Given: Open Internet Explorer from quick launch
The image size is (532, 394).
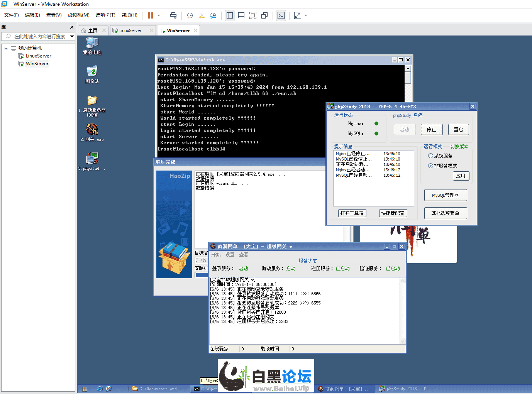Looking at the screenshot, I should pos(100,389).
